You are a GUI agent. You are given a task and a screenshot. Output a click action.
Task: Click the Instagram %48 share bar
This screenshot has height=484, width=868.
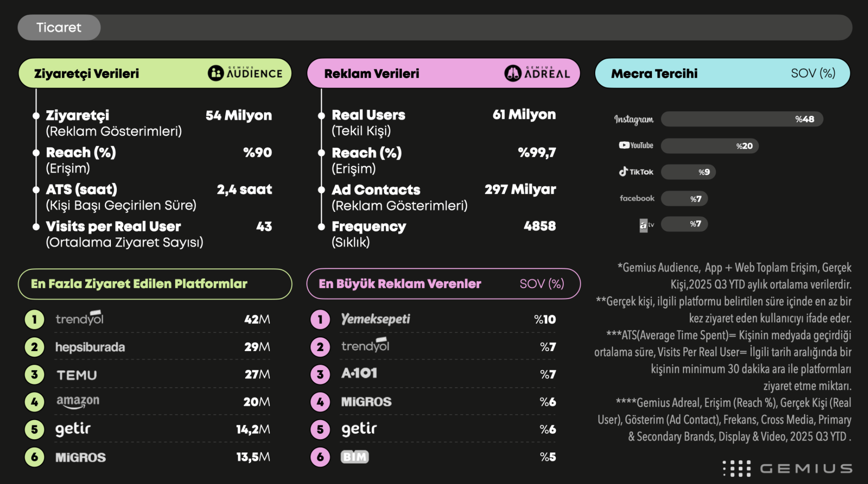742,119
